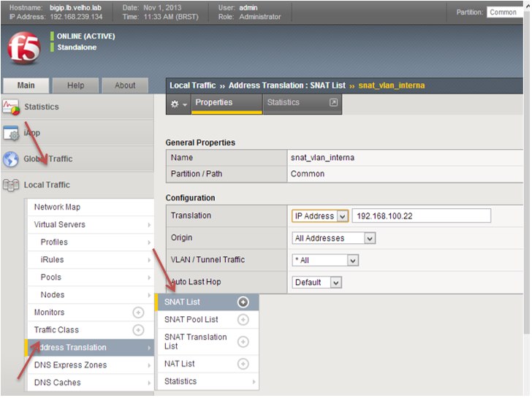Click plus icon next to NAT List
The height and width of the screenshot is (398, 532).
click(x=243, y=364)
